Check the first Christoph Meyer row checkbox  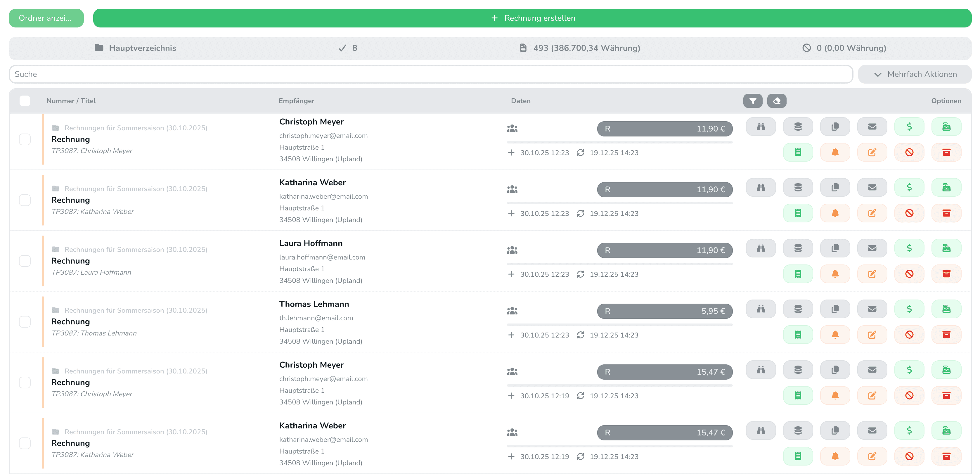pyautogui.click(x=25, y=139)
